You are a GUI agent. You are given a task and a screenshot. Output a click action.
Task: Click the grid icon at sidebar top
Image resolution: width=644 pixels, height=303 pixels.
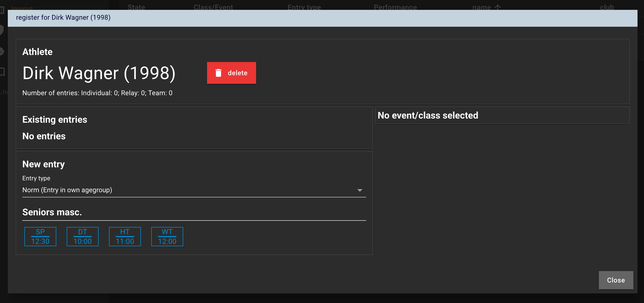pos(2,10)
